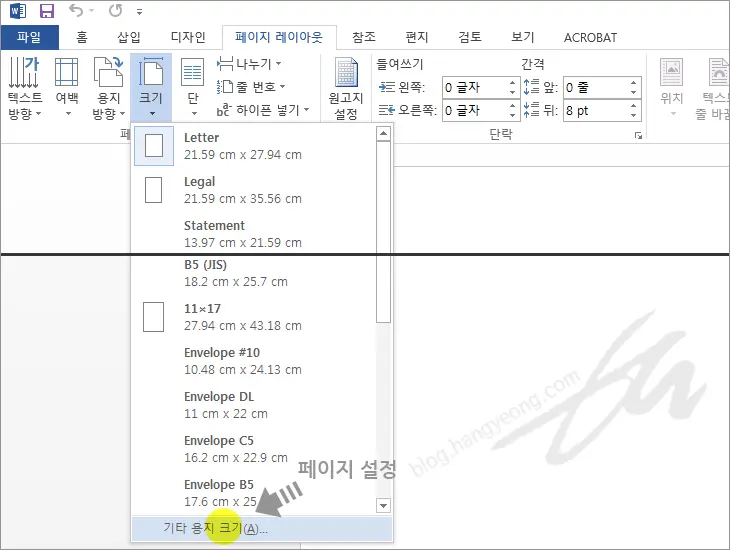This screenshot has height=550, width=730.
Task: Open the undo history dropdown arrow
Action: pos(91,11)
